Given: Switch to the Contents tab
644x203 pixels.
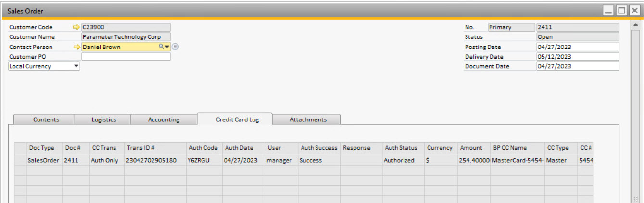Looking at the screenshot, I should click(x=46, y=119).
